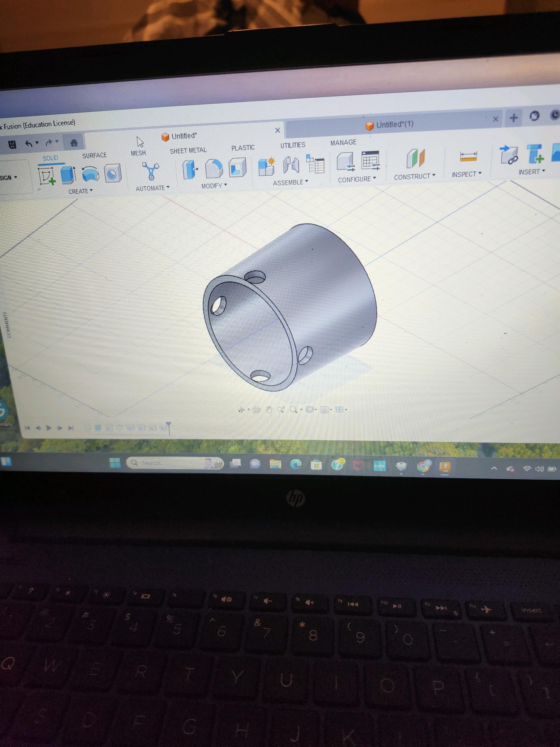The width and height of the screenshot is (560, 747).
Task: Click the Look At icon in navigation bar
Action: (x=257, y=410)
